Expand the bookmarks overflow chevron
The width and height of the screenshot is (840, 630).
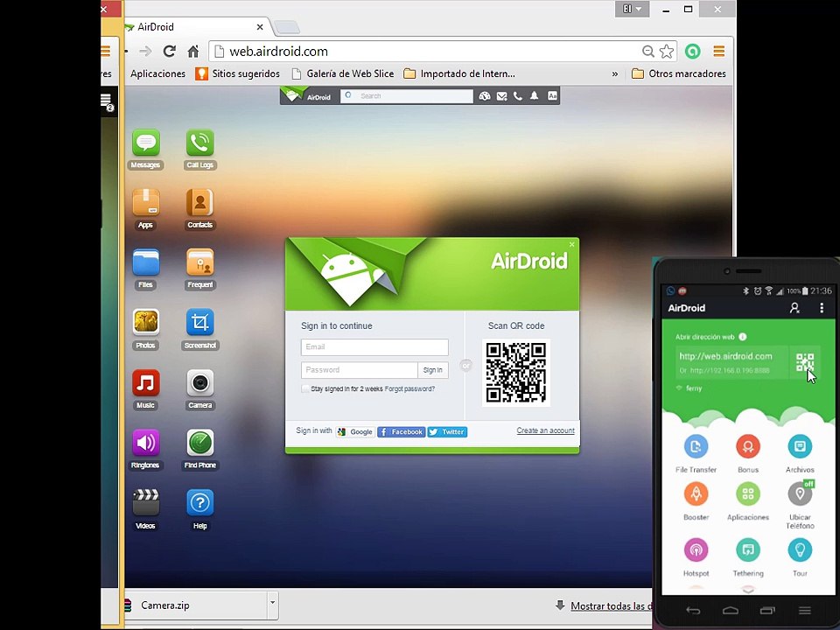614,73
